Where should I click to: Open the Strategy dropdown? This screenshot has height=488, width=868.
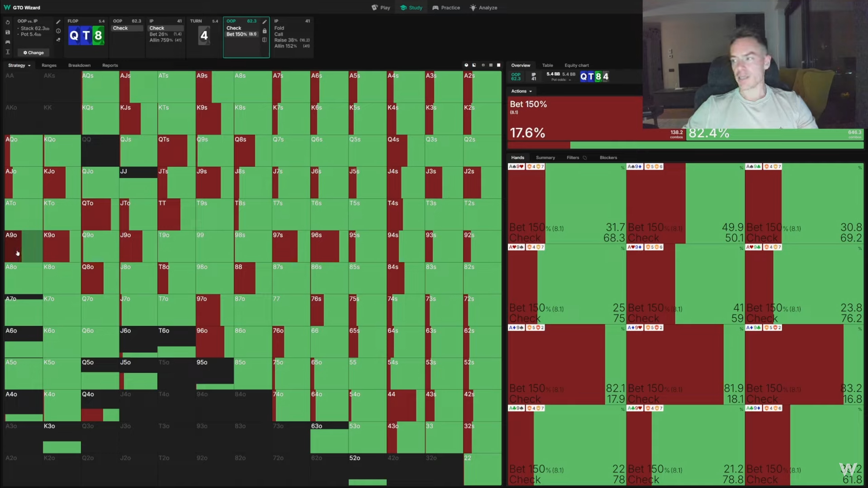click(19, 65)
